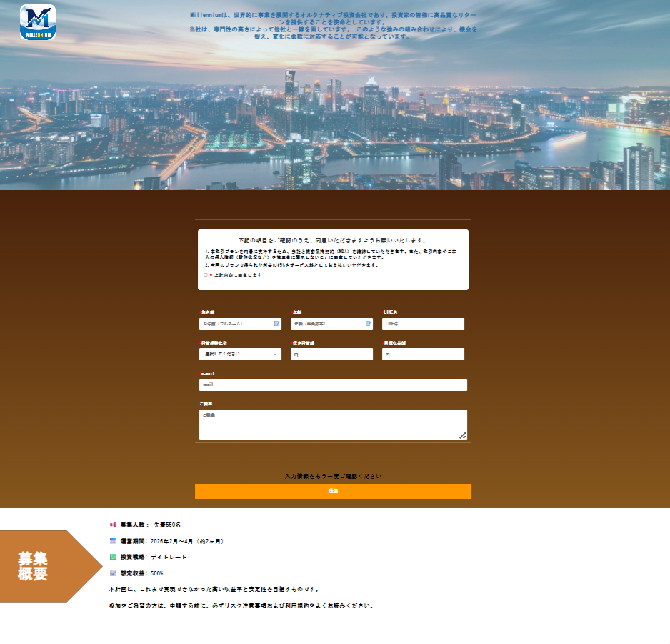Image resolution: width=670 pixels, height=644 pixels.
Task: Open the investment experience 選択してください dropdown
Action: click(236, 354)
